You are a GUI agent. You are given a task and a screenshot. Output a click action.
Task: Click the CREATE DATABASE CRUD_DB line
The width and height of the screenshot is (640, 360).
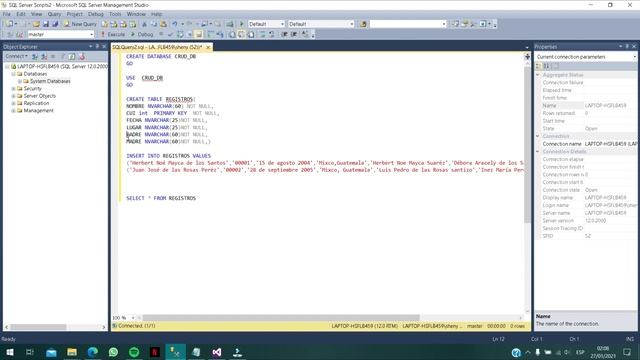click(x=161, y=56)
